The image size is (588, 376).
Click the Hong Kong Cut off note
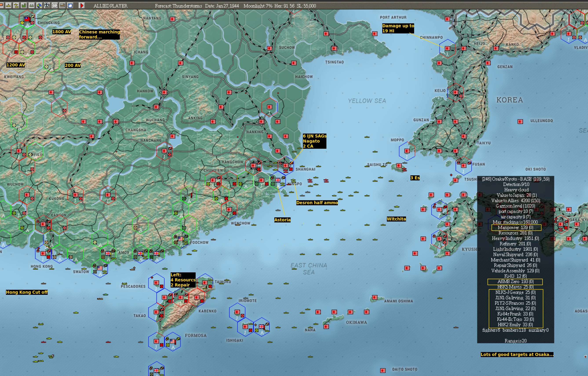(27, 292)
